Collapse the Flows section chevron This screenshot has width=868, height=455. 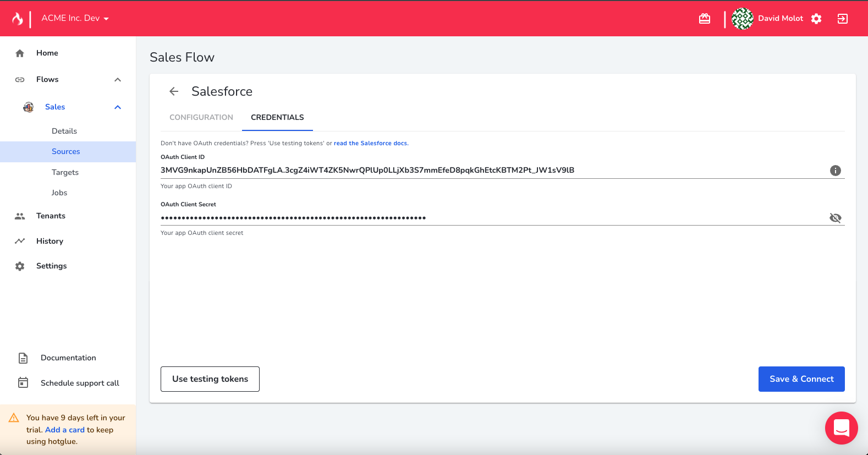click(x=118, y=80)
